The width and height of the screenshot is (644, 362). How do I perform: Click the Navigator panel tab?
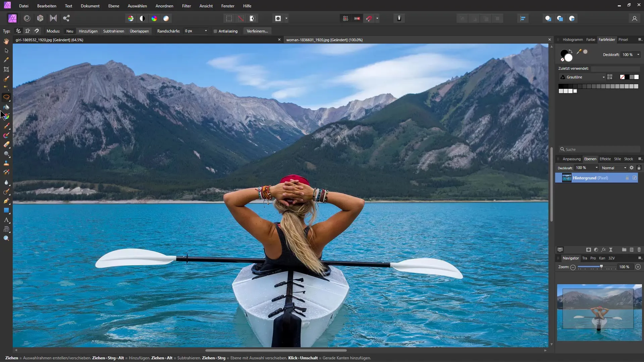pos(571,258)
